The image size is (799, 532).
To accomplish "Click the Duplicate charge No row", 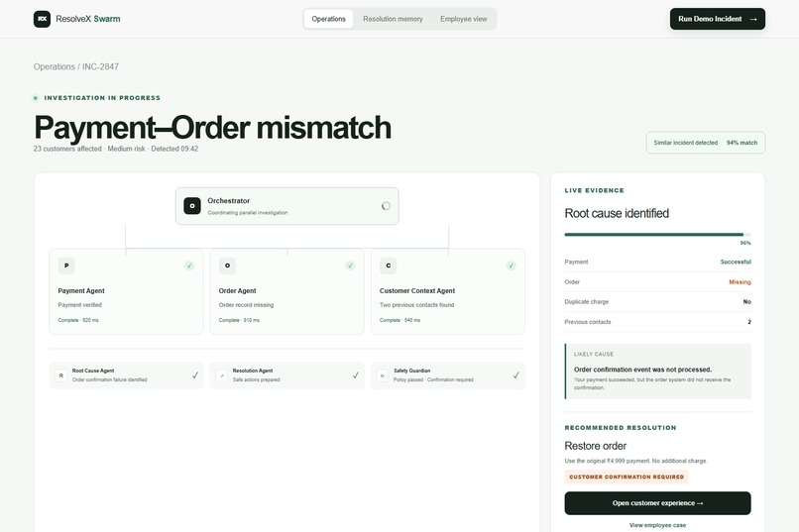I will [657, 302].
